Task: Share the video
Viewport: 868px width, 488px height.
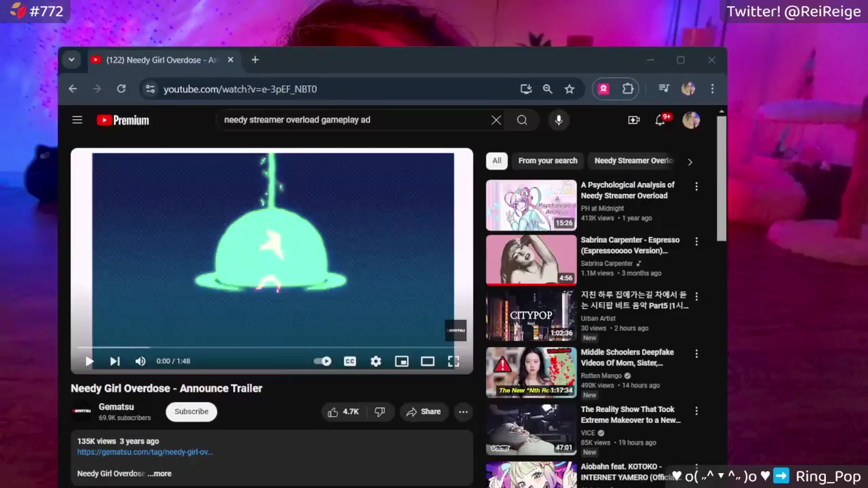Action: click(x=424, y=412)
